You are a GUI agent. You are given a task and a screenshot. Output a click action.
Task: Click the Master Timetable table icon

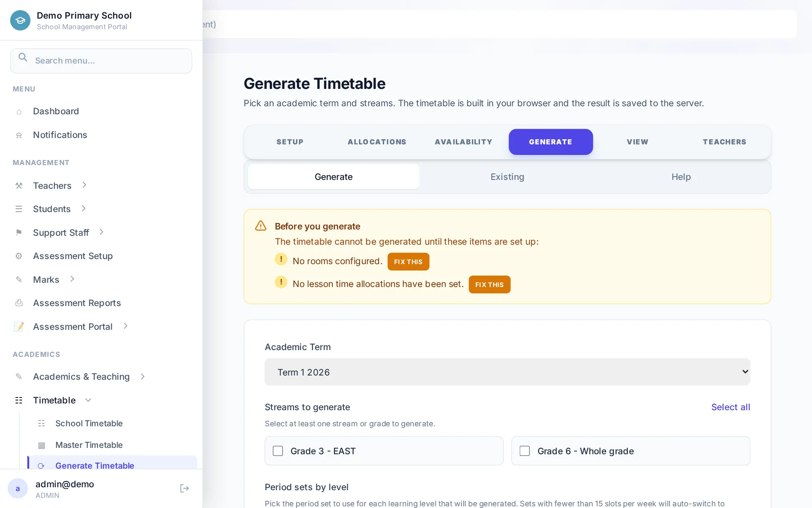click(41, 445)
